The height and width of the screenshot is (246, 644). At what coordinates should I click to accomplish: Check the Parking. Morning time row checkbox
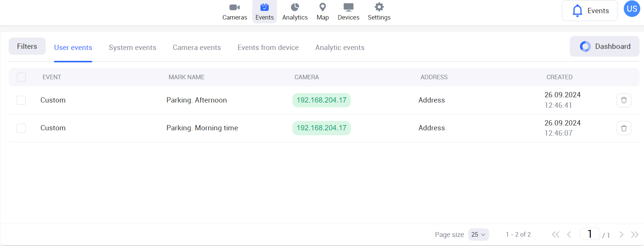click(21, 128)
